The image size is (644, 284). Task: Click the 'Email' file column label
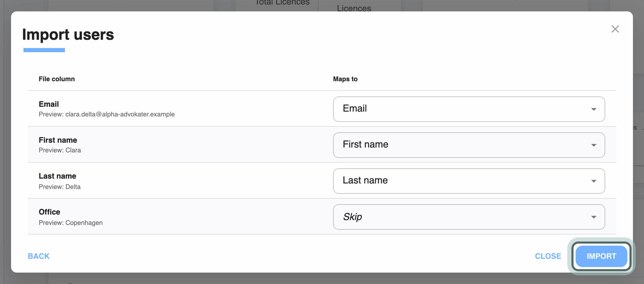(49, 104)
